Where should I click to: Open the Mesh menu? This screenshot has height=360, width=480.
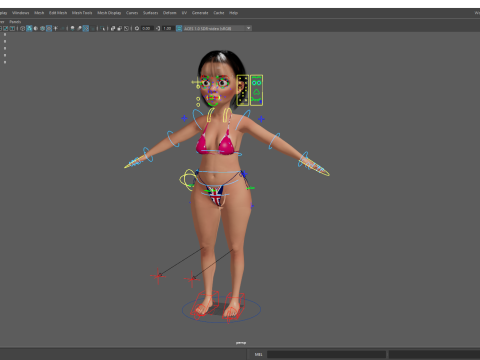pyautogui.click(x=39, y=13)
